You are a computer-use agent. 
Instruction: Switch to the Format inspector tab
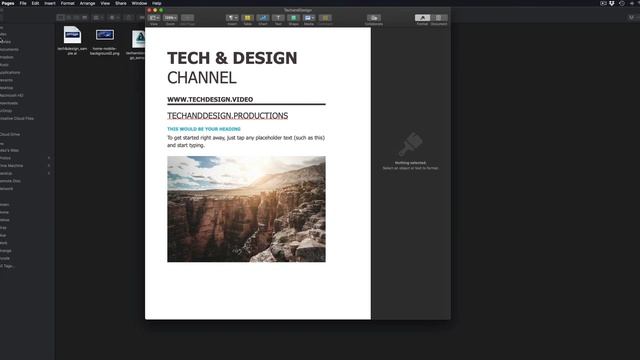422,18
